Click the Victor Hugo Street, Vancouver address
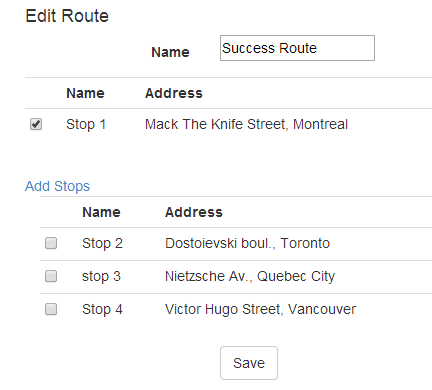Image resolution: width=432 pixels, height=390 pixels. pyautogui.click(x=260, y=309)
